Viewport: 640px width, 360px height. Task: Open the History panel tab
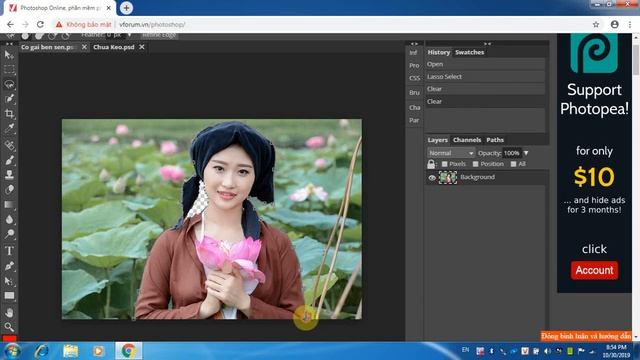438,52
